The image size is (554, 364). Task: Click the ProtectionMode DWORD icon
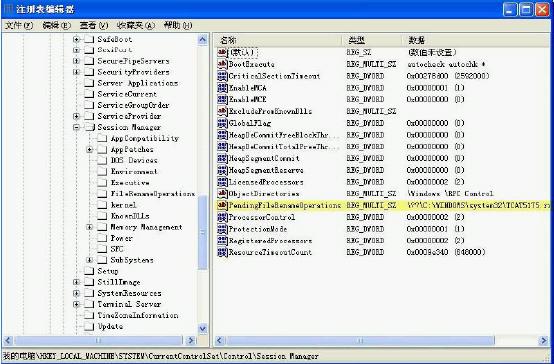click(222, 229)
